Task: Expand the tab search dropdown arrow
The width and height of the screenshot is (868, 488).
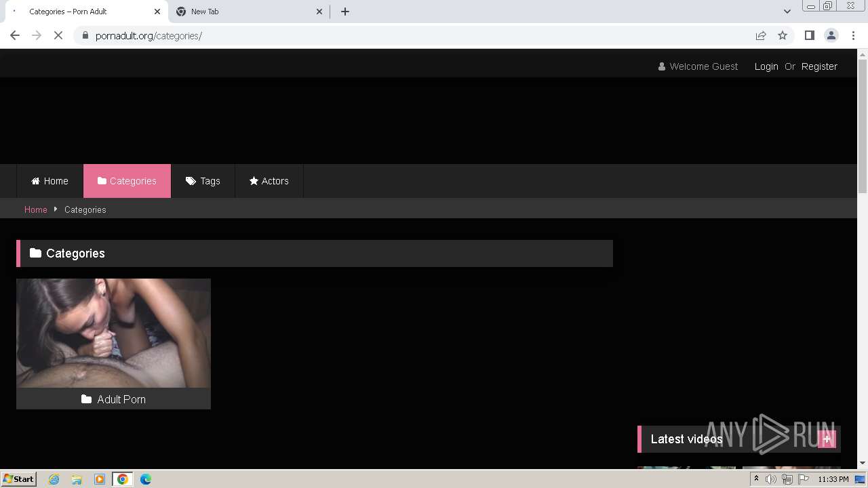Action: pos(787,12)
